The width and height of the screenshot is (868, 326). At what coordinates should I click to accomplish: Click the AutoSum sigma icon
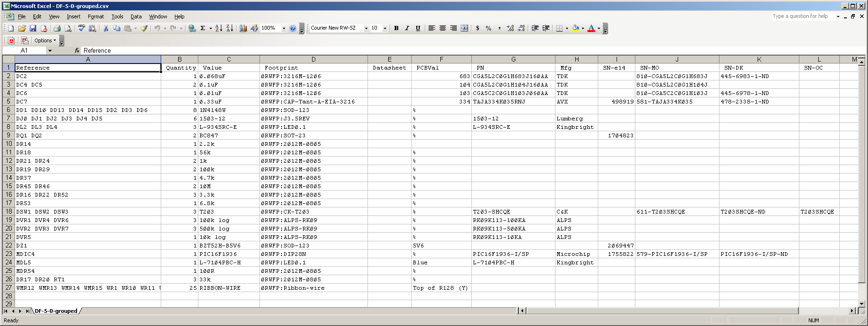point(203,28)
